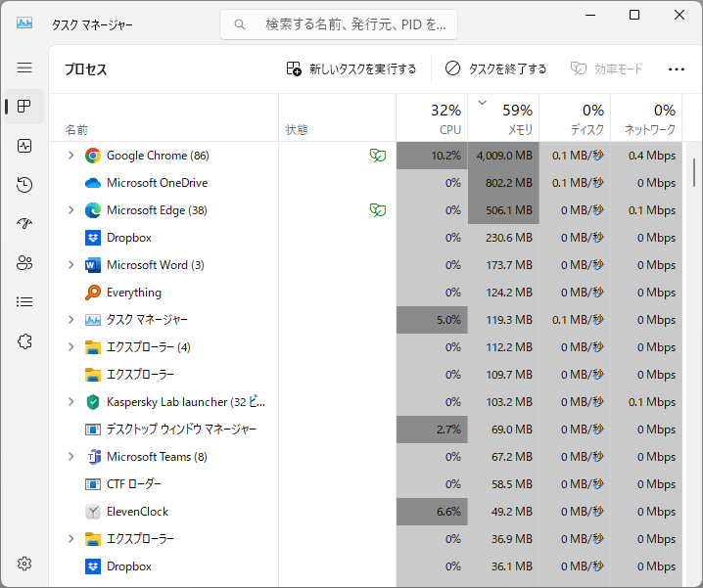This screenshot has width=703, height=588.
Task: Click the CTF ローダー process icon
Action: (x=93, y=484)
